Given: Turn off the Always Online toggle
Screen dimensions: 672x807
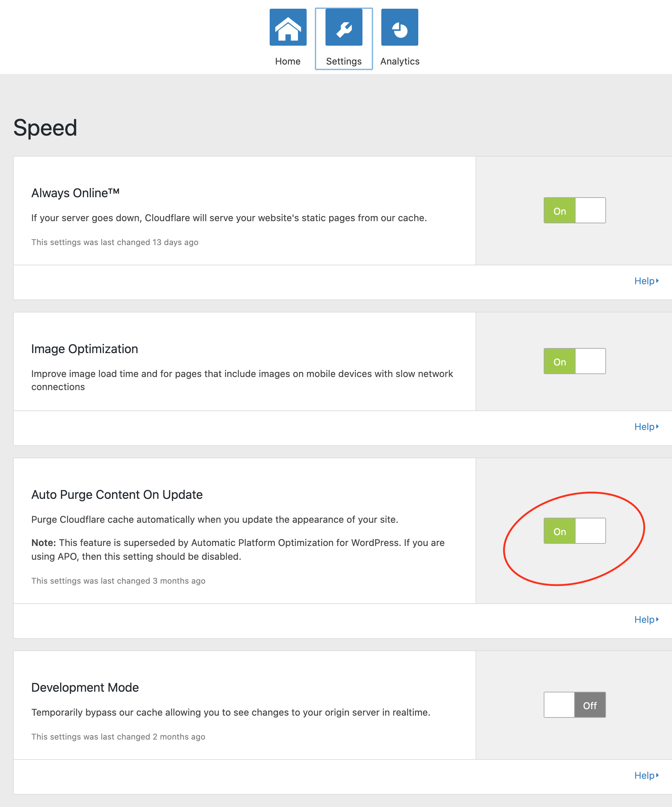Looking at the screenshot, I should tap(574, 211).
